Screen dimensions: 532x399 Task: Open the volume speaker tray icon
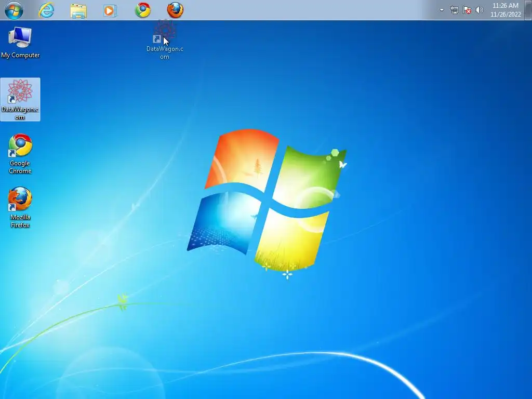coord(479,10)
